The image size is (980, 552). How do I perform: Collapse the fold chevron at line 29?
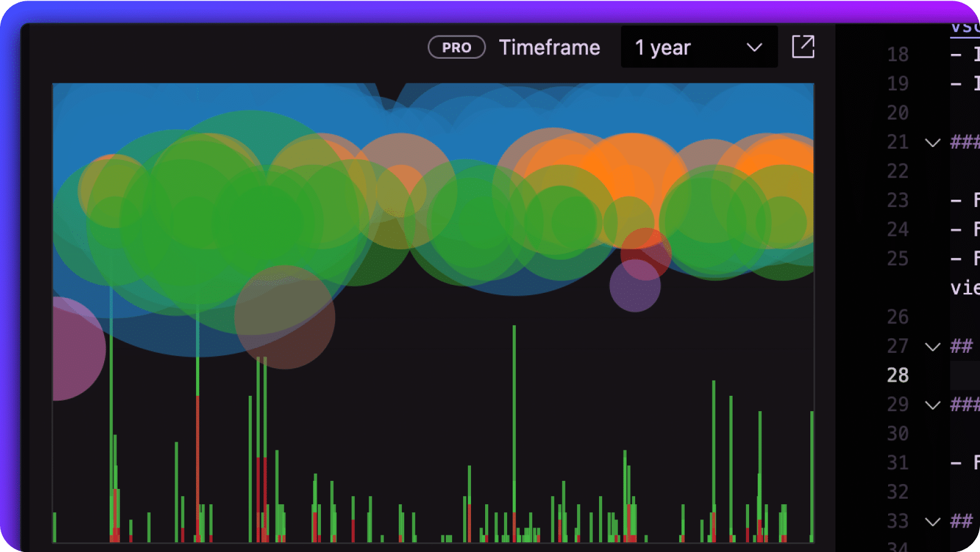(932, 405)
